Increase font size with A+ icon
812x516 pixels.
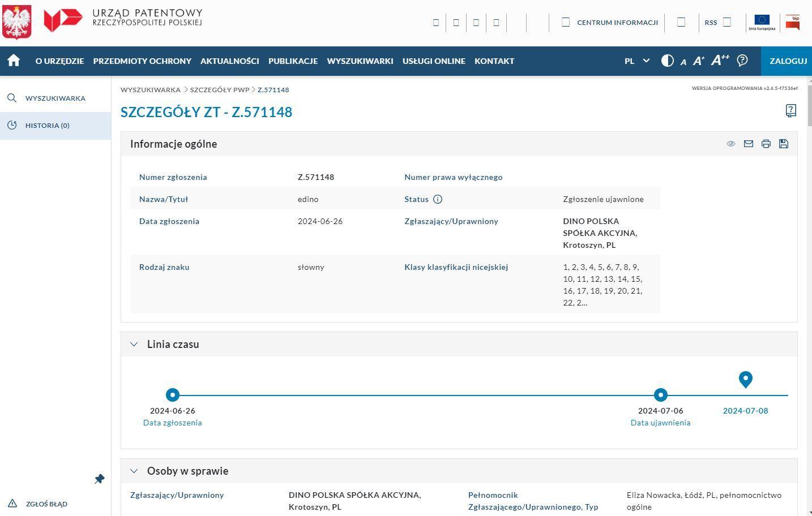pos(699,61)
